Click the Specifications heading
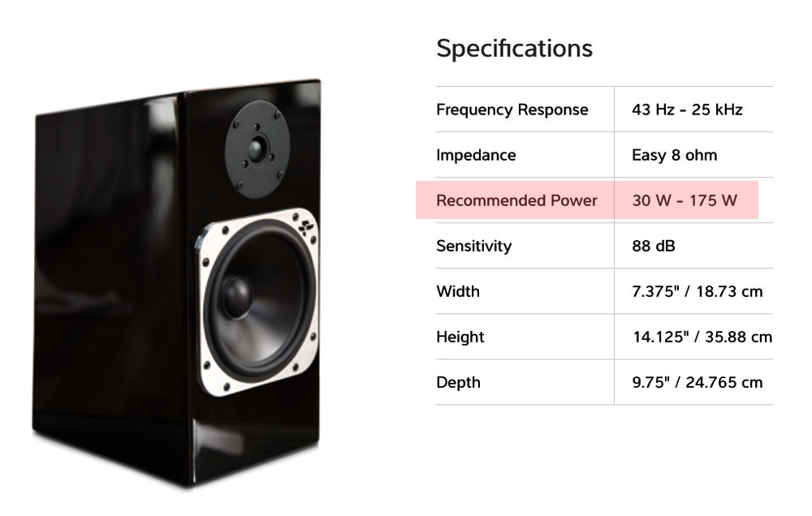 (x=514, y=49)
